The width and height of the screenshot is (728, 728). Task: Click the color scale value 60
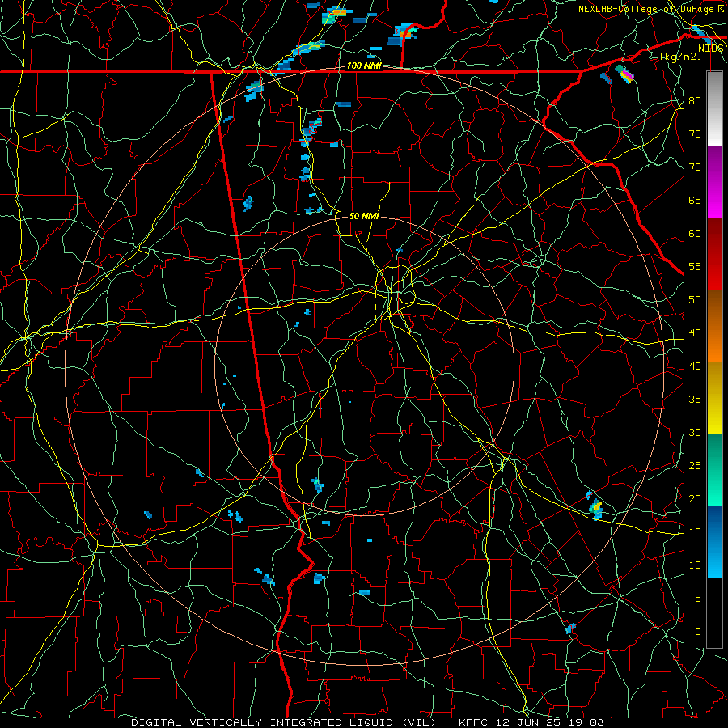(x=695, y=234)
